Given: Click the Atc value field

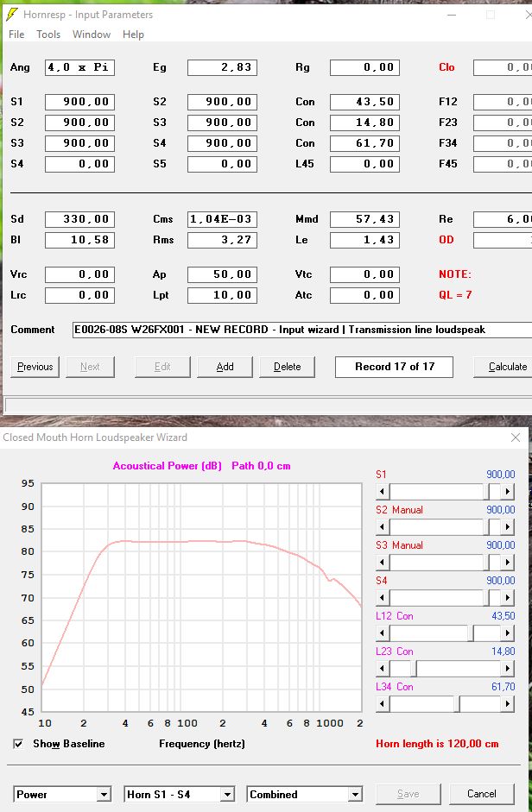Looking at the screenshot, I should [x=365, y=295].
